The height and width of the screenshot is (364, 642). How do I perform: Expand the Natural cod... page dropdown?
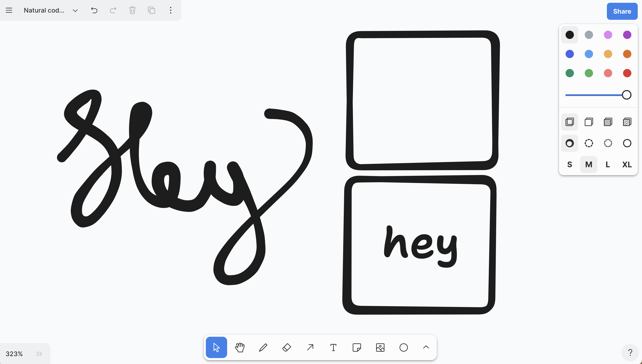(x=75, y=10)
